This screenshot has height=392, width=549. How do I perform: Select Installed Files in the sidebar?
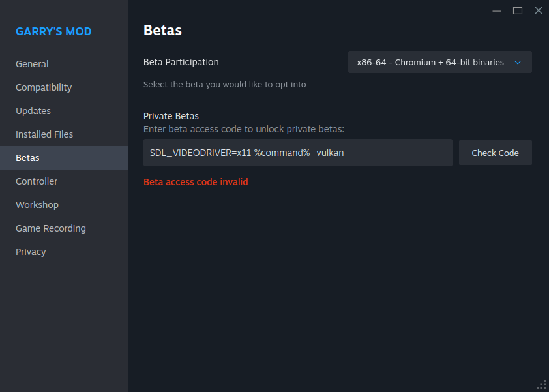[64, 134]
